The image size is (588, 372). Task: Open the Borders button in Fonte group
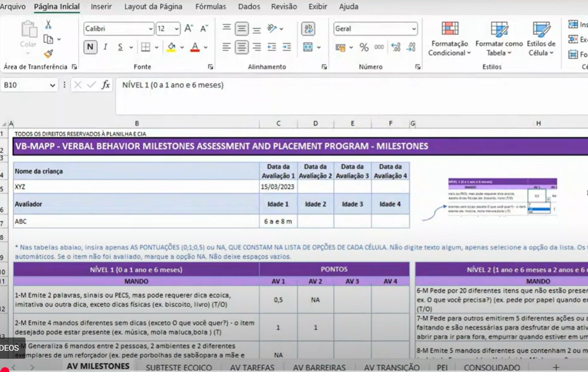tap(146, 47)
